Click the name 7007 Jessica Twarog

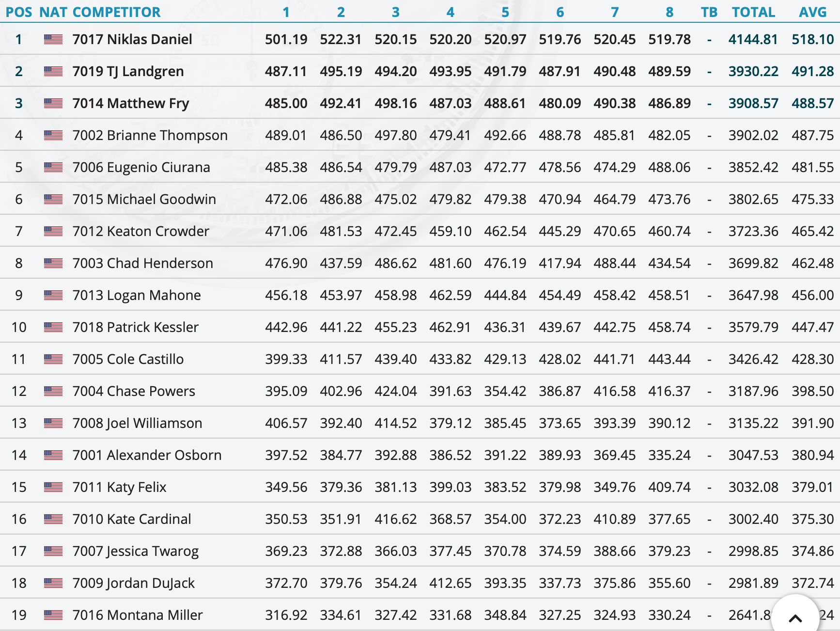point(136,551)
